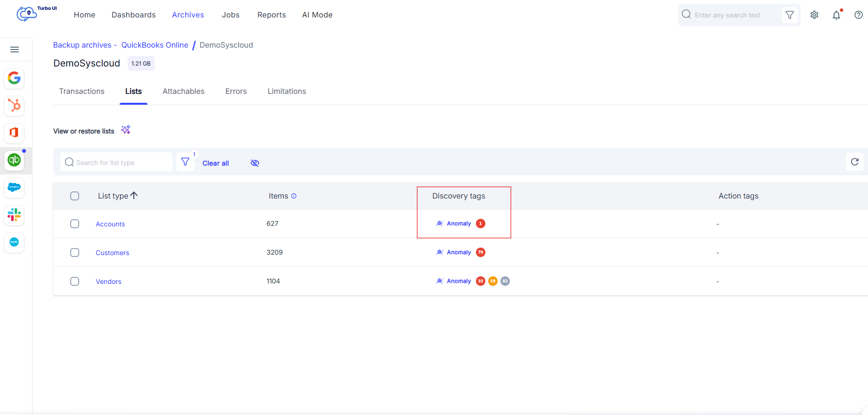Viewport: 868px width, 415px height.
Task: Open AI Mode in top navigation
Action: pos(318,15)
